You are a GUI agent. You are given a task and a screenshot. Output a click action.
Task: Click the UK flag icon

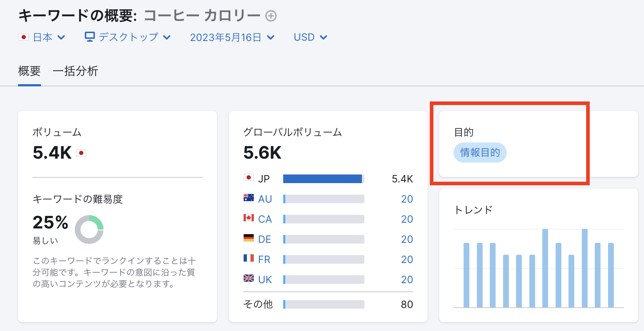coord(248,278)
